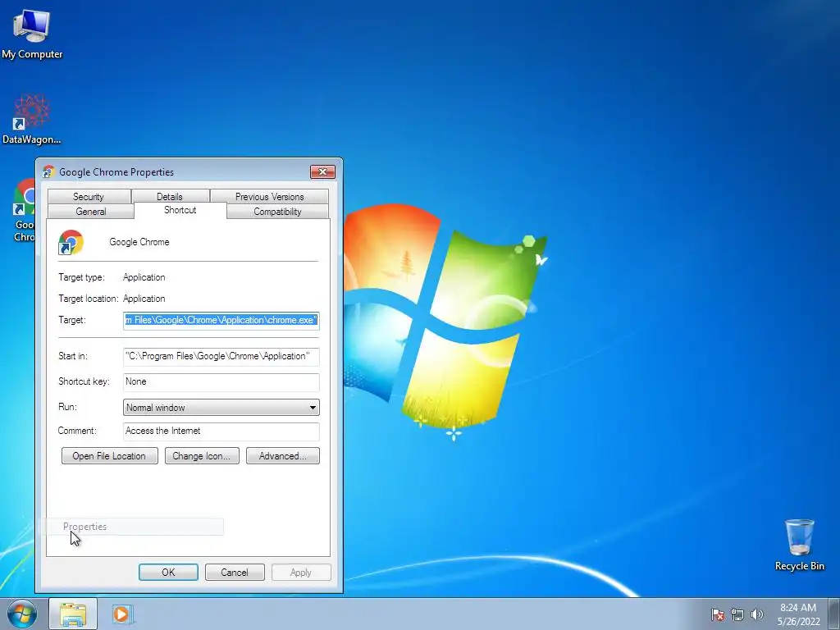Click the Target type label
Viewport: 840px width, 630px height.
81,277
